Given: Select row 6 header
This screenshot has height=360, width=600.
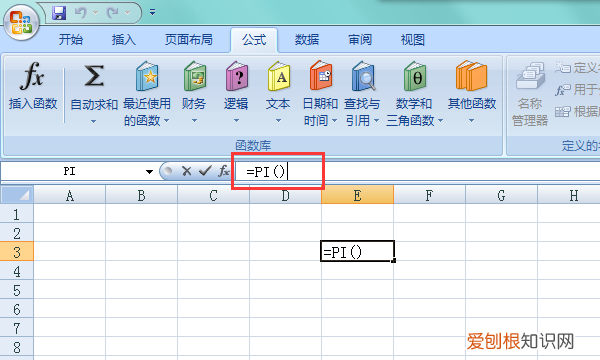Looking at the screenshot, I should click(x=17, y=309).
